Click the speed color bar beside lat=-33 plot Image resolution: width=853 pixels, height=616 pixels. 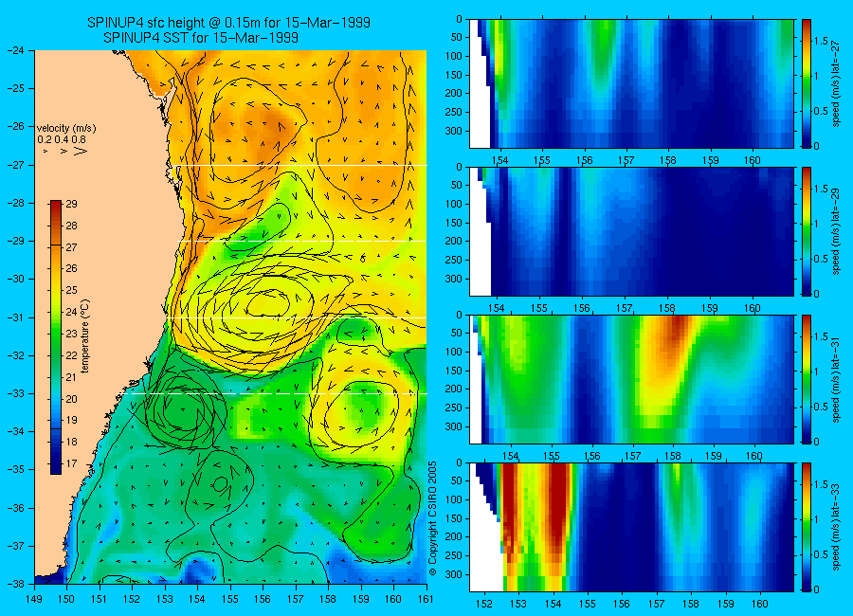[806, 527]
